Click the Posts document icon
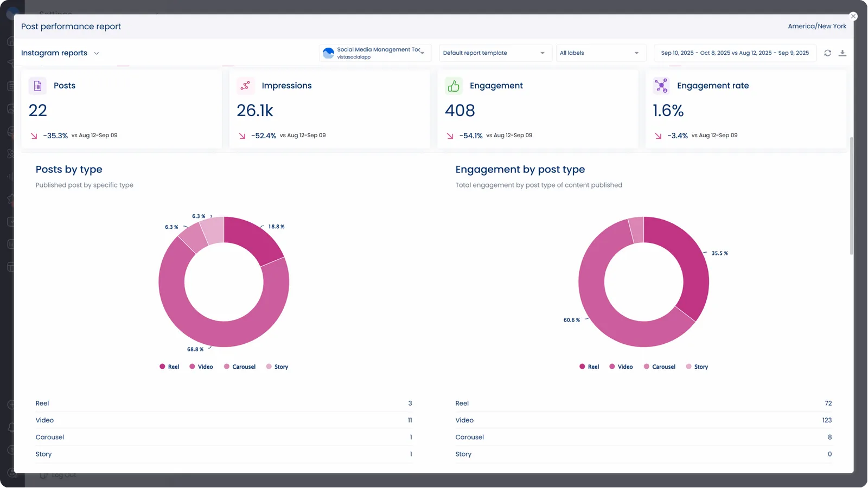The width and height of the screenshot is (868, 488). pos(37,86)
